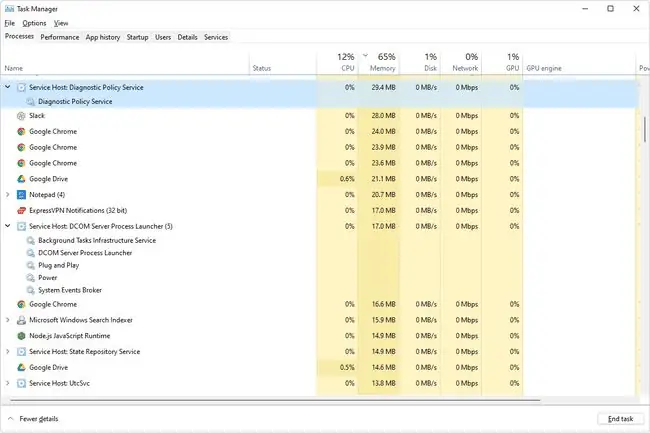
Task: Collapse view with Fewer details
Action: [x=33, y=419]
